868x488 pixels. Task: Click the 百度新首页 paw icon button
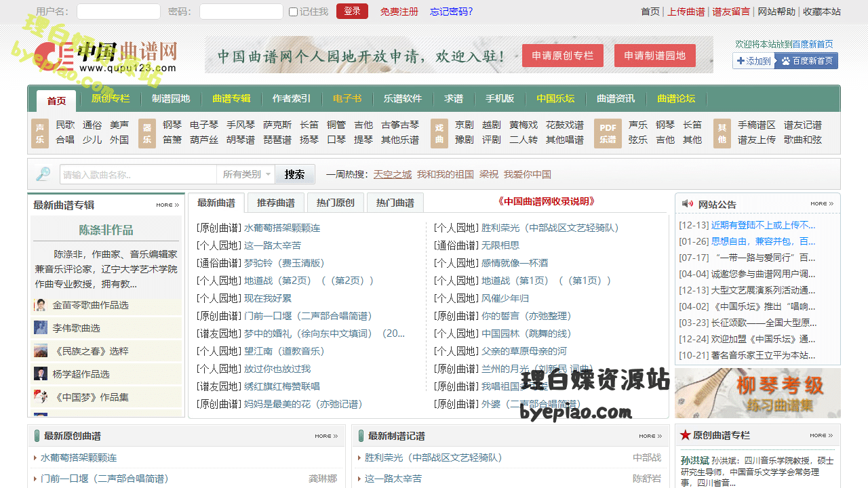(806, 61)
